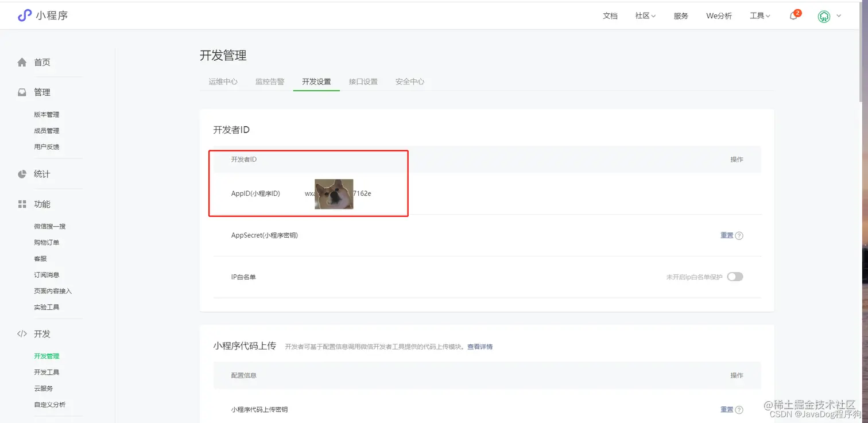
Task: Select 开发工具 in the sidebar
Action: (47, 372)
